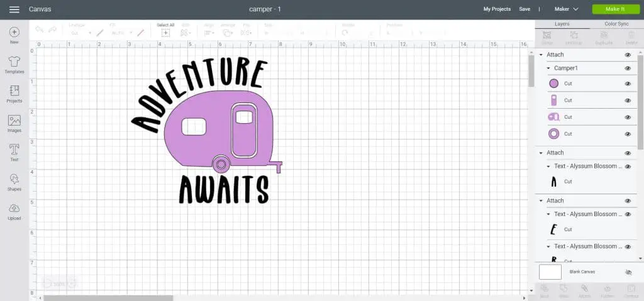
Task: Hide the Text layer above letter E
Action: 628,214
